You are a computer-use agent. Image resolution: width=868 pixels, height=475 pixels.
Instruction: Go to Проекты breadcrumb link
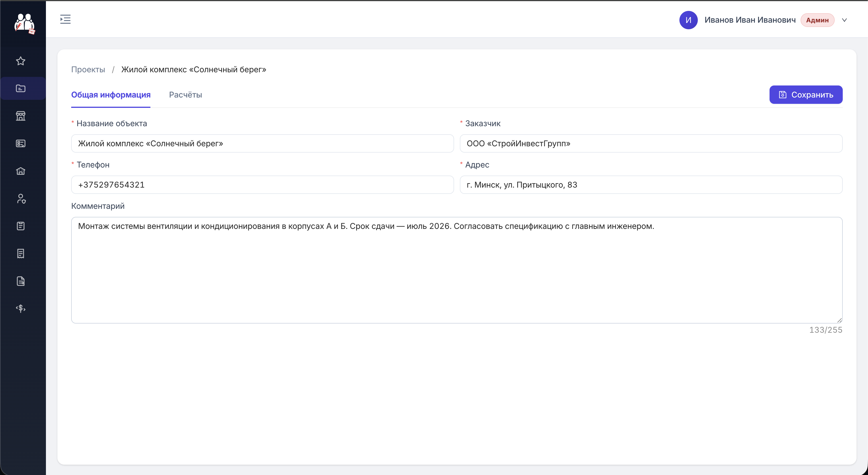pyautogui.click(x=88, y=69)
